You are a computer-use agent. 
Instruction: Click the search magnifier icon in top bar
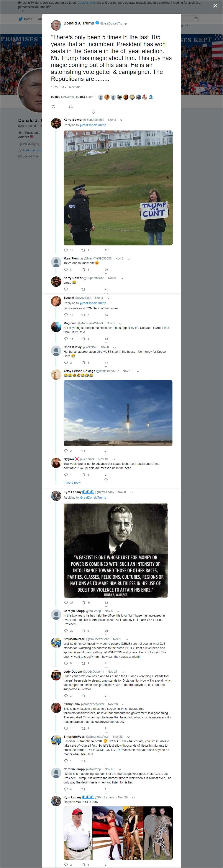click(x=196, y=19)
